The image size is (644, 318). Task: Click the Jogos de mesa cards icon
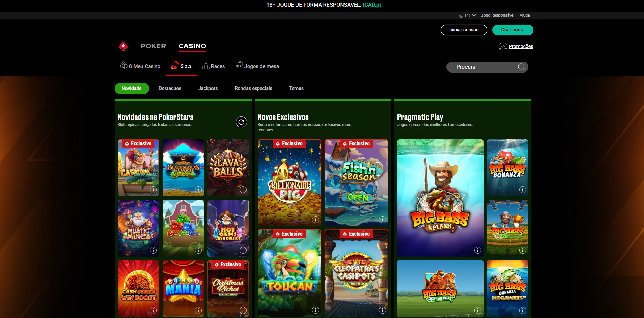coord(239,65)
